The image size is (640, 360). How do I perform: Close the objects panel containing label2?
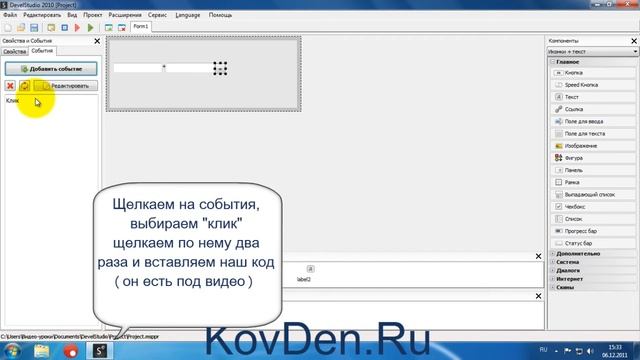click(x=538, y=256)
